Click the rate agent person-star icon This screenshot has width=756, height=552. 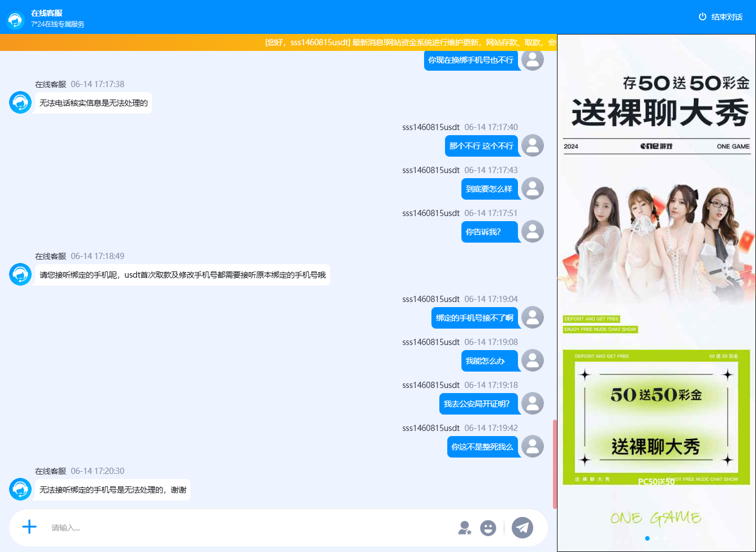[x=464, y=528]
